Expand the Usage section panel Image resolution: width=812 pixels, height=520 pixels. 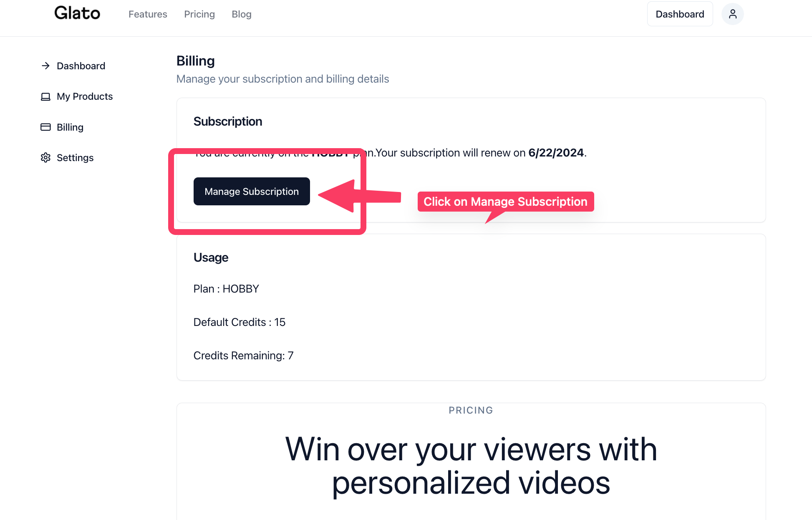210,257
